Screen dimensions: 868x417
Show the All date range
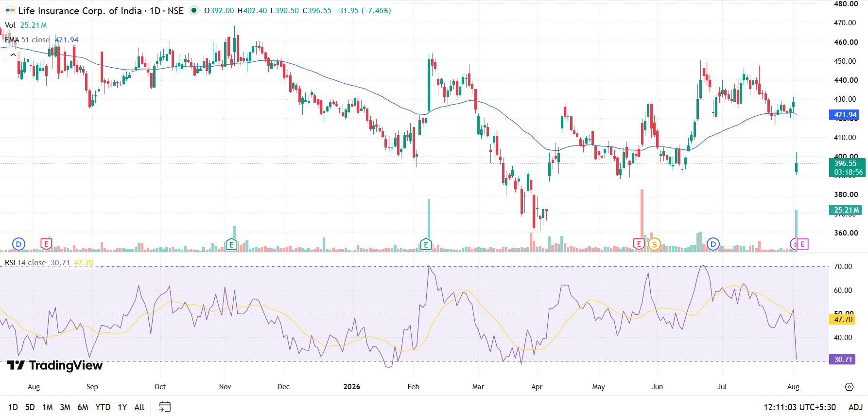point(139,407)
